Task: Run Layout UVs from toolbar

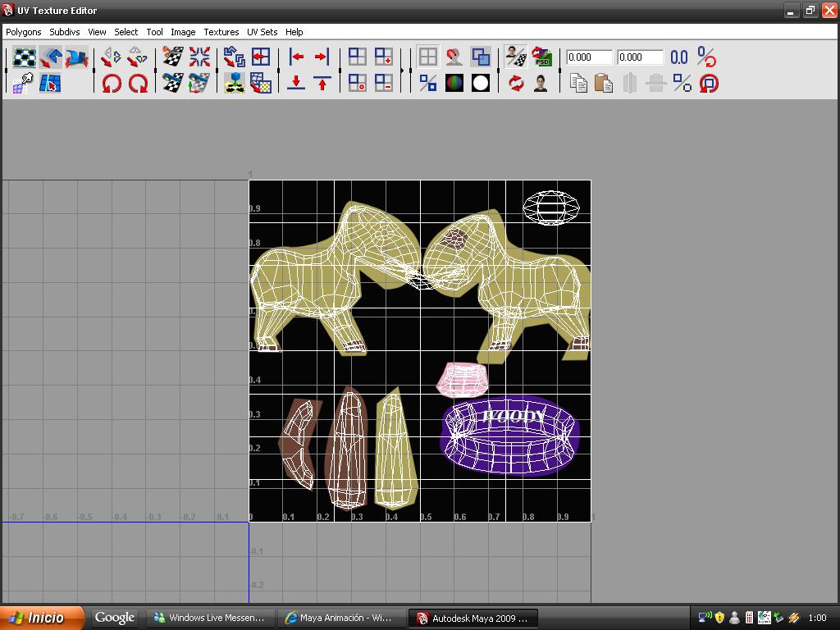Action: coord(234,57)
